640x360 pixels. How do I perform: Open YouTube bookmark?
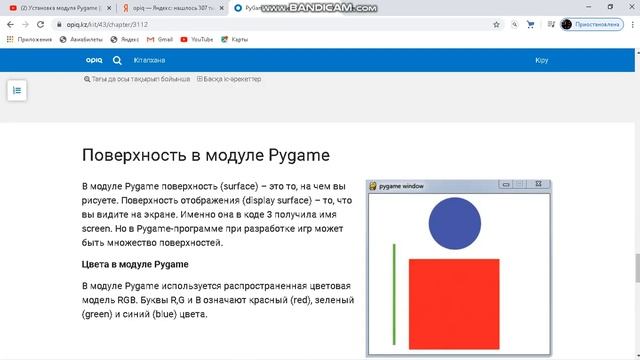(x=197, y=40)
